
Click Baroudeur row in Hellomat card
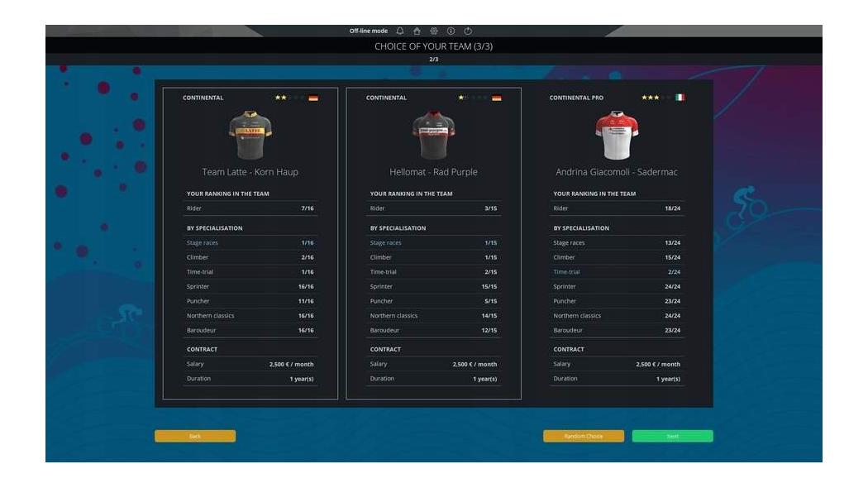433,330
